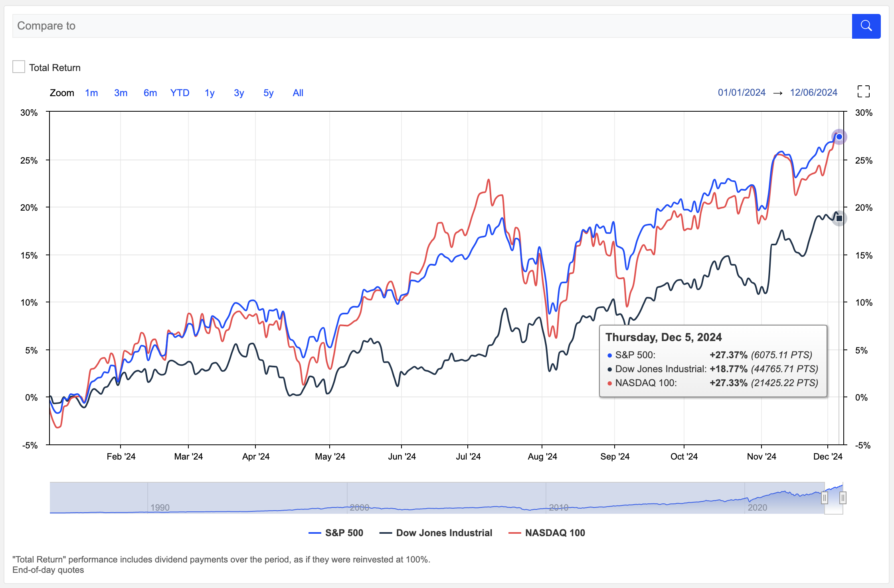Focus the Compare to search field

[432, 26]
